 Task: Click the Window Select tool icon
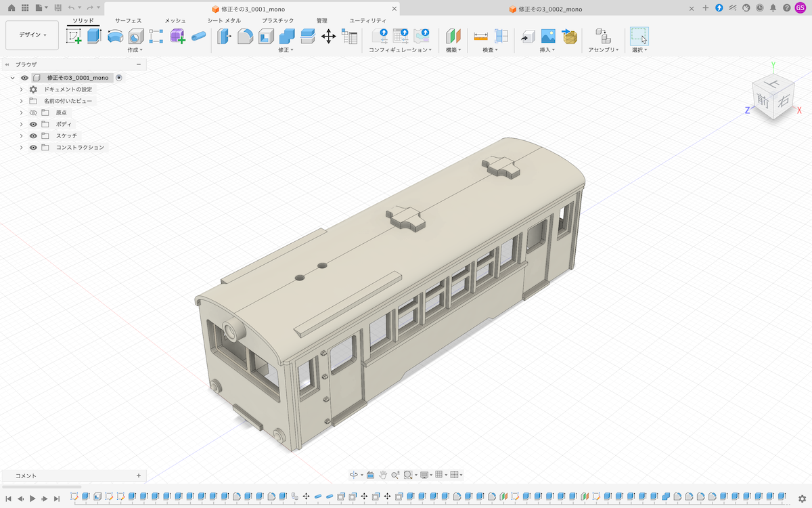(x=639, y=36)
